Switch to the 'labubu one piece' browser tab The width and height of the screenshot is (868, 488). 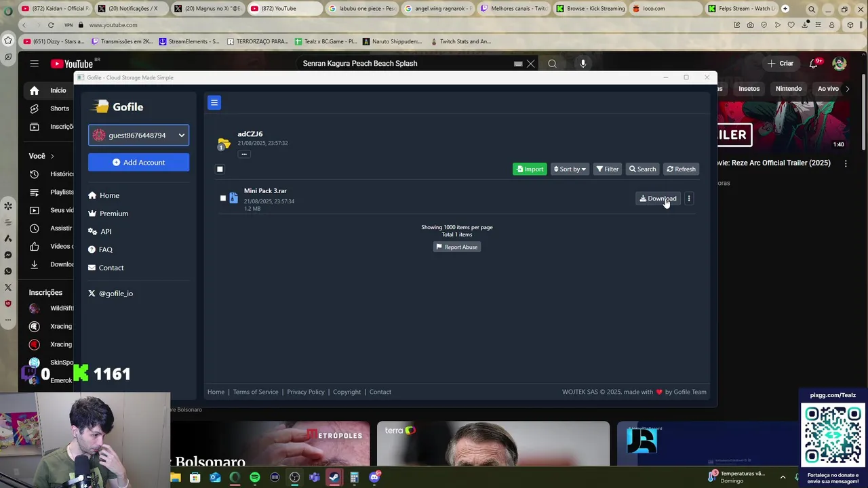pyautogui.click(x=361, y=9)
